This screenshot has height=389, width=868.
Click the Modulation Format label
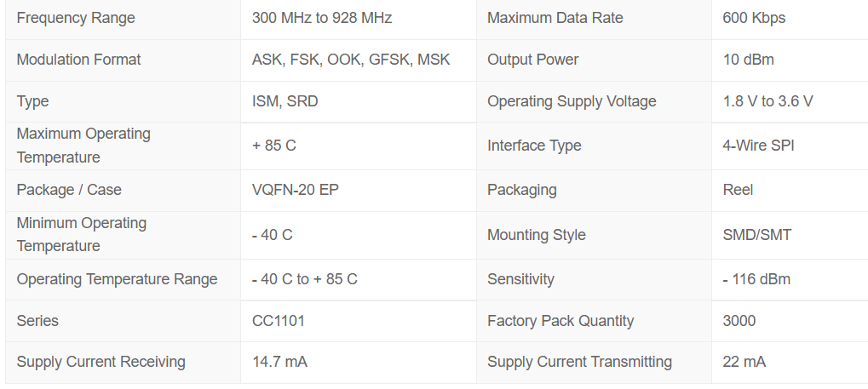click(78, 60)
